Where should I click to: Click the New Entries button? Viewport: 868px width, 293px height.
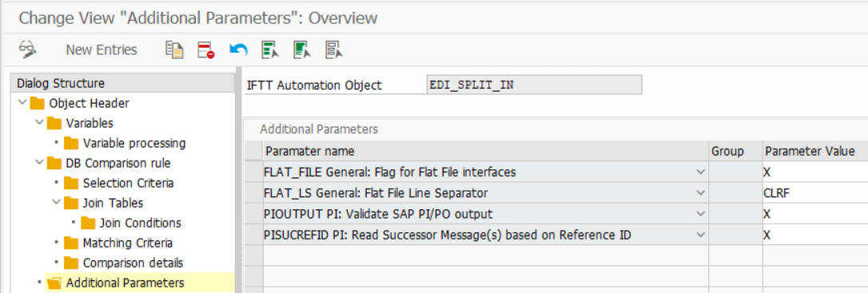coord(102,49)
